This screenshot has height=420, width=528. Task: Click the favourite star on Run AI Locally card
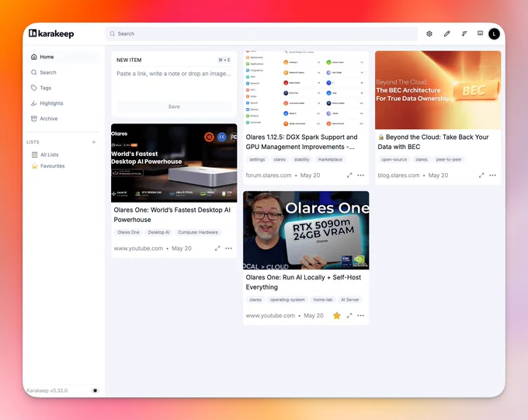[x=337, y=316]
